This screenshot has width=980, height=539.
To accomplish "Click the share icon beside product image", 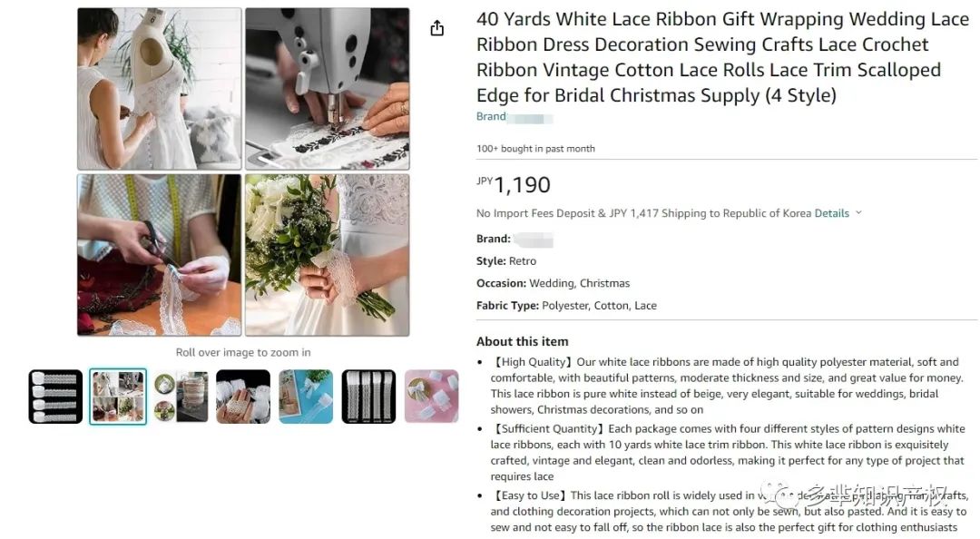I will pyautogui.click(x=436, y=28).
